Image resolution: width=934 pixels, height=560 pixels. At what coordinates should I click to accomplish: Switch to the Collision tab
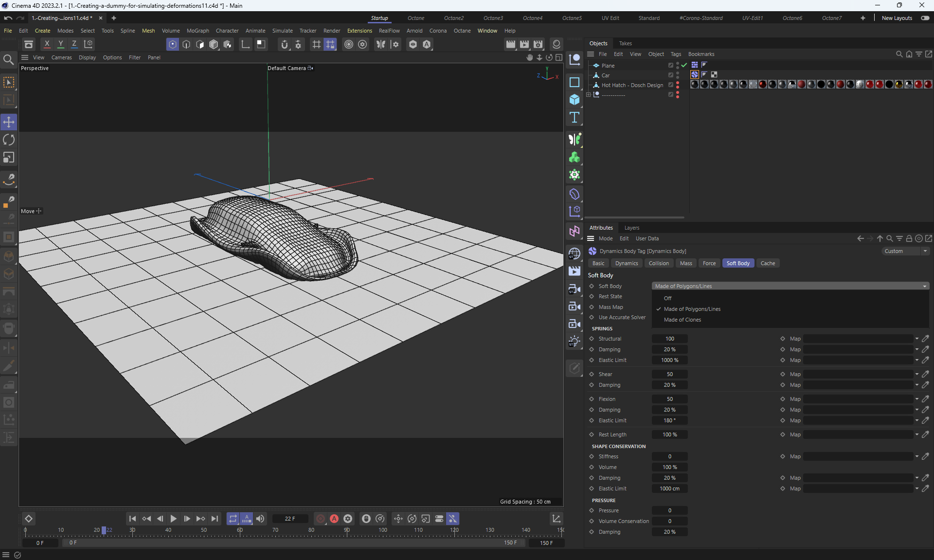click(x=659, y=263)
